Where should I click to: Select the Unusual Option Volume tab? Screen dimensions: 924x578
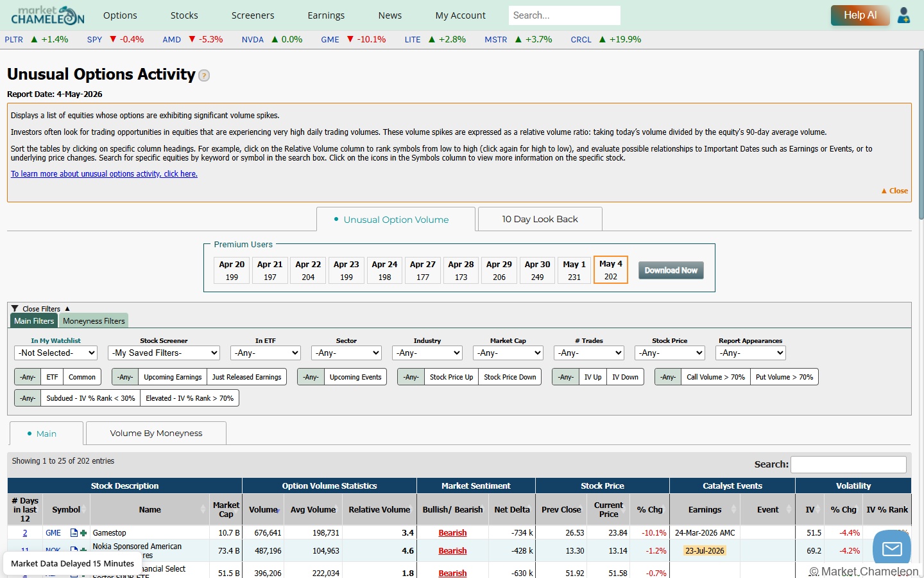(x=396, y=220)
